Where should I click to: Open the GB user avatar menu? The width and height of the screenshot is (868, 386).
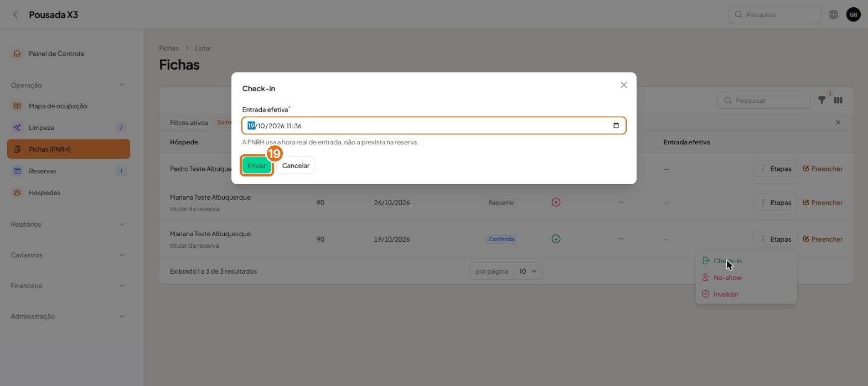[x=853, y=15]
